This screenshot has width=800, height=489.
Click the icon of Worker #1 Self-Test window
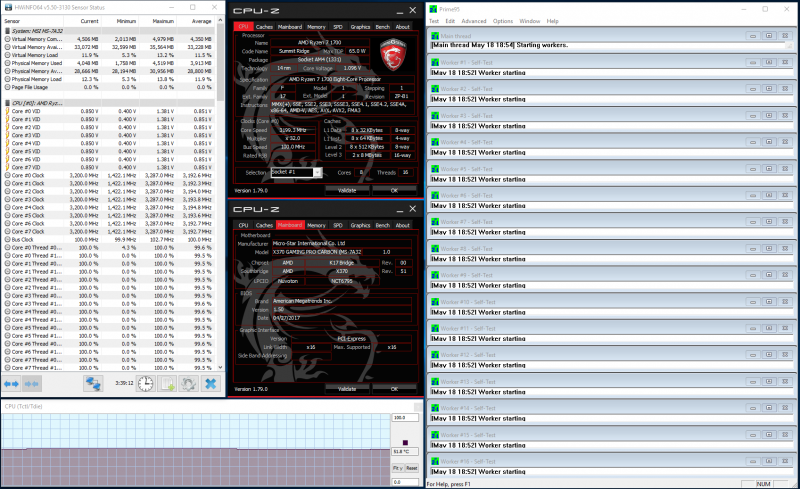(435, 62)
